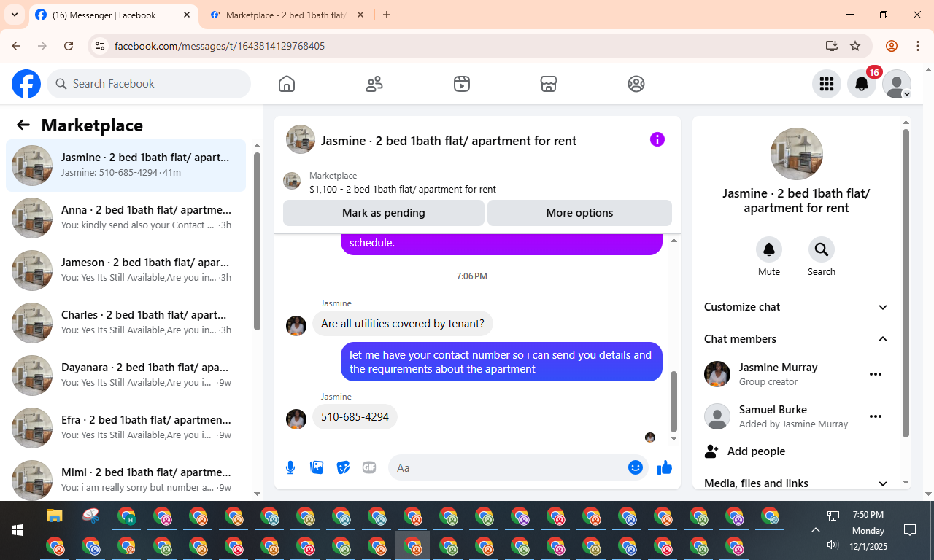The height and width of the screenshot is (560, 934).
Task: Click the purple conversation information icon
Action: click(657, 139)
